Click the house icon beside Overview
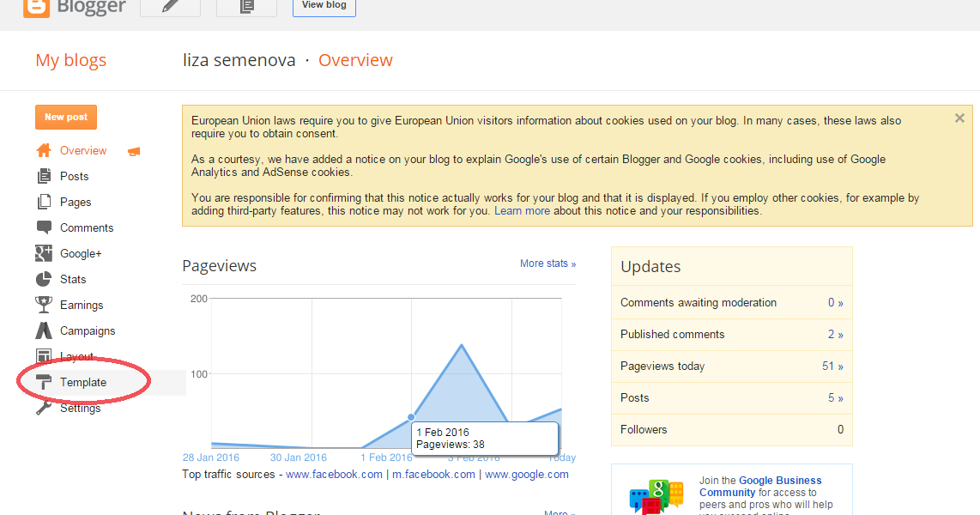The image size is (980, 515). coord(44,150)
